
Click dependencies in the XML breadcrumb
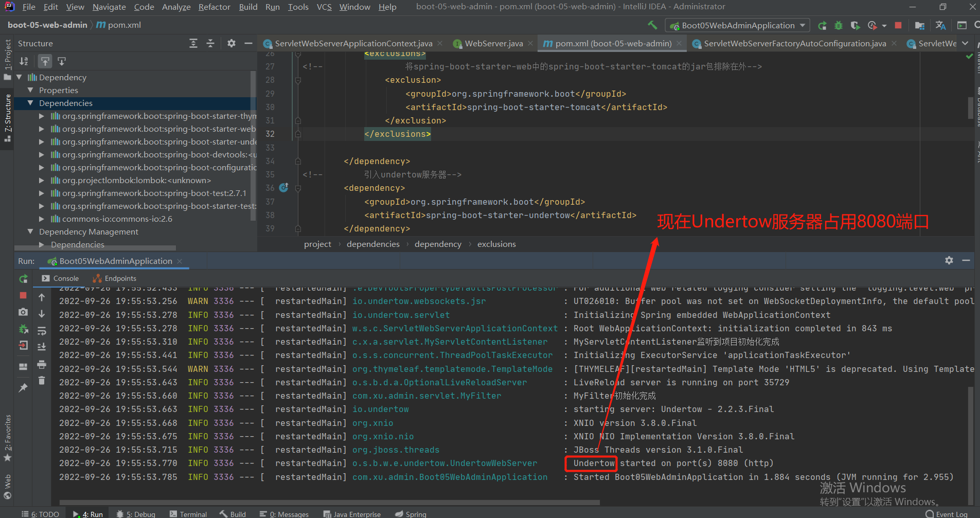[373, 244]
